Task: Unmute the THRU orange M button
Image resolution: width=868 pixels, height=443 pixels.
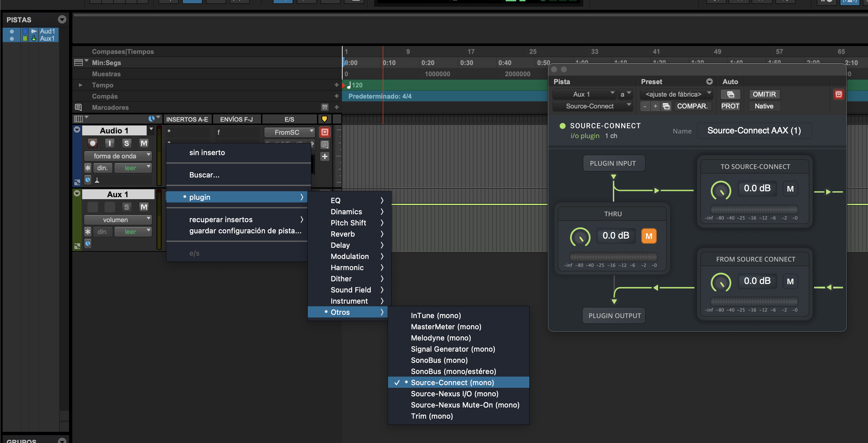Action: click(648, 236)
